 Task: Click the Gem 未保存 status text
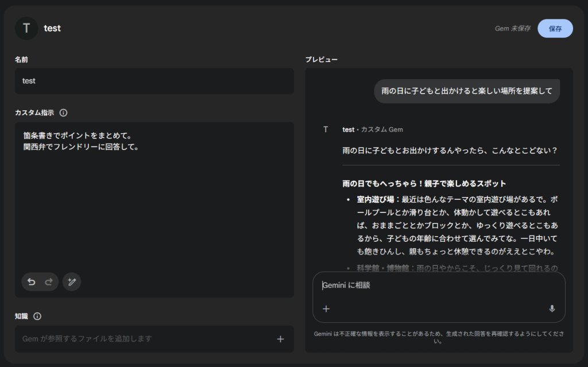(513, 29)
